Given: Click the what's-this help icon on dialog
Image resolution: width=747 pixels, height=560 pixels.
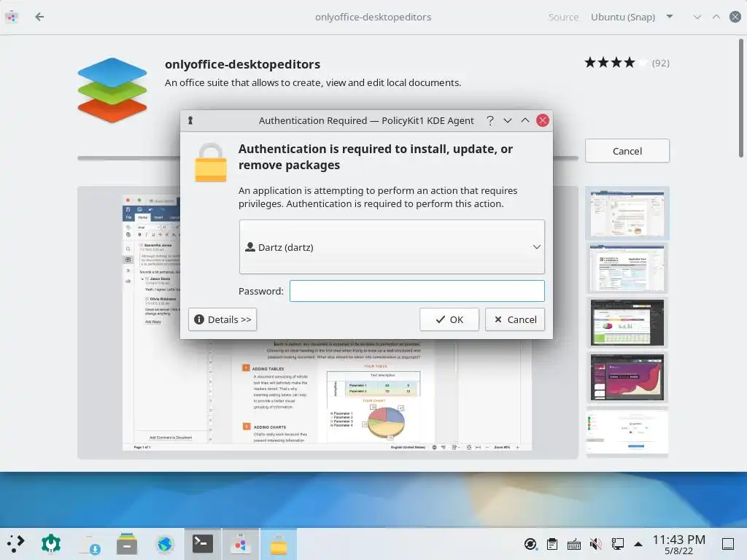Looking at the screenshot, I should click(x=490, y=120).
